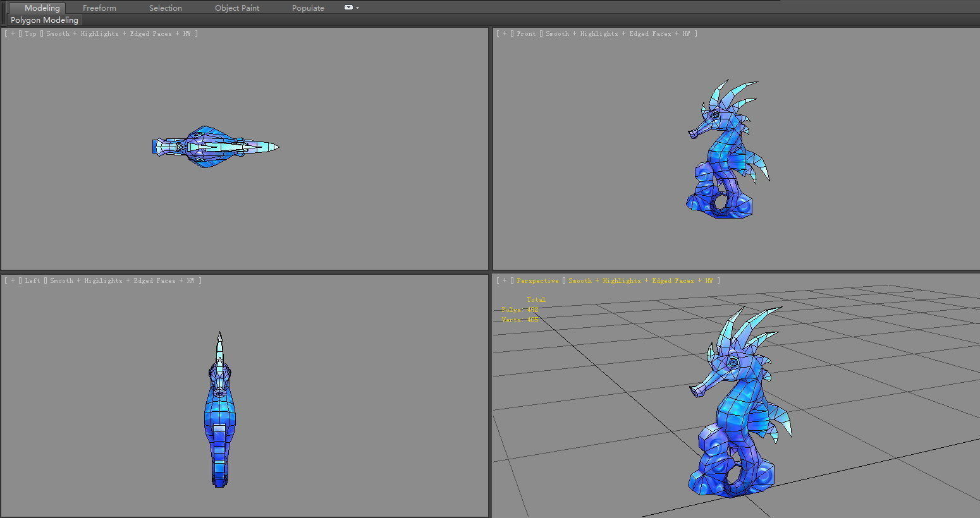Click the 'Total' statistics heading
This screenshot has height=518, width=980.
coord(536,300)
